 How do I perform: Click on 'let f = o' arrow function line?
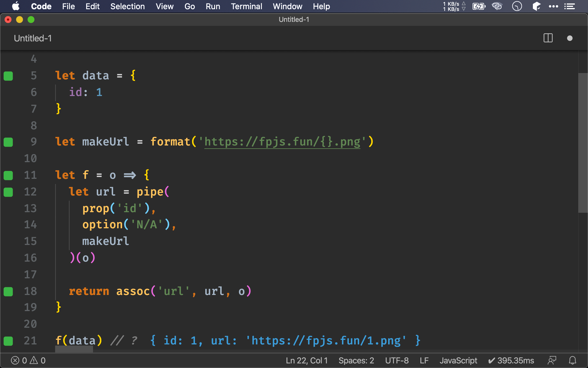tap(102, 175)
